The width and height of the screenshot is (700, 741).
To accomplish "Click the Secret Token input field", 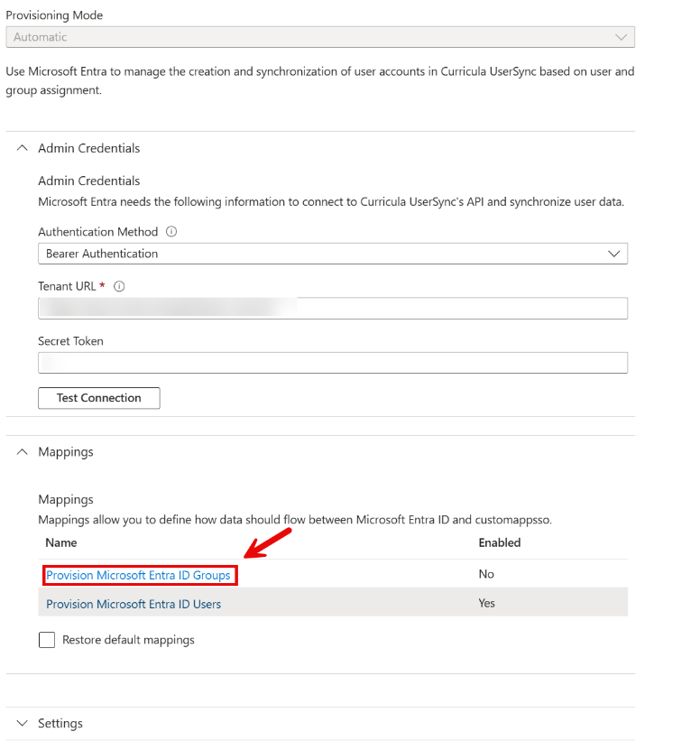I will pyautogui.click(x=333, y=362).
